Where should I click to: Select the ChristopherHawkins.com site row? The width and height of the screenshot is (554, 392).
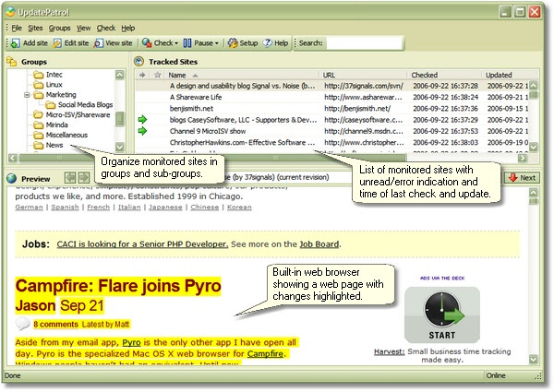[332, 142]
